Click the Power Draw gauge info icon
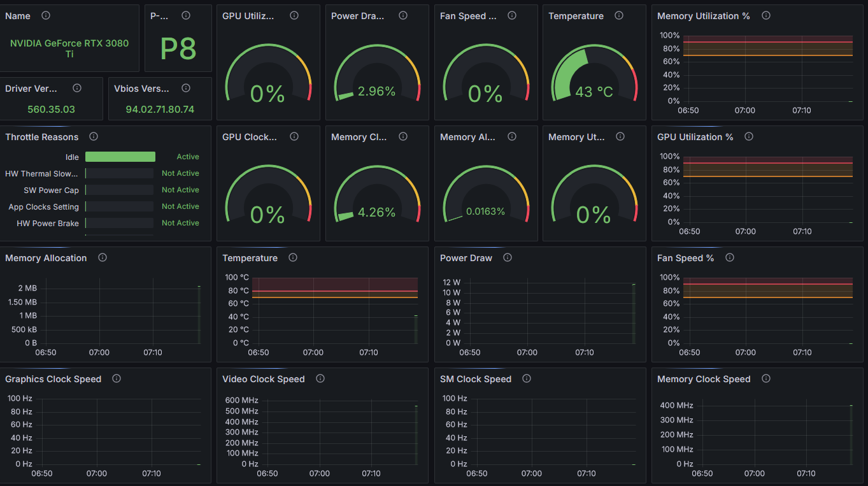Image resolution: width=868 pixels, height=486 pixels. click(x=402, y=16)
